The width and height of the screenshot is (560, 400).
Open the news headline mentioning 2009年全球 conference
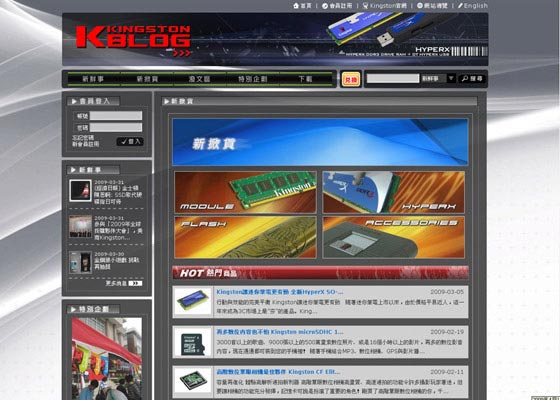118,231
